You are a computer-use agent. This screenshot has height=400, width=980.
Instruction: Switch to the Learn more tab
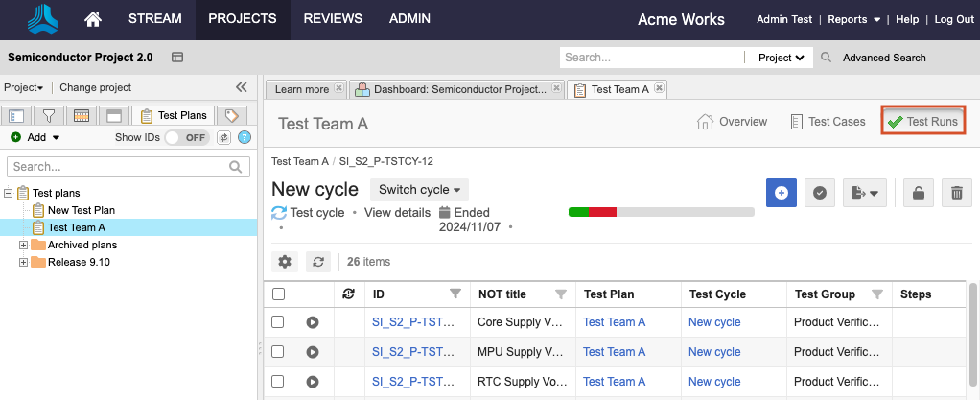tap(302, 89)
